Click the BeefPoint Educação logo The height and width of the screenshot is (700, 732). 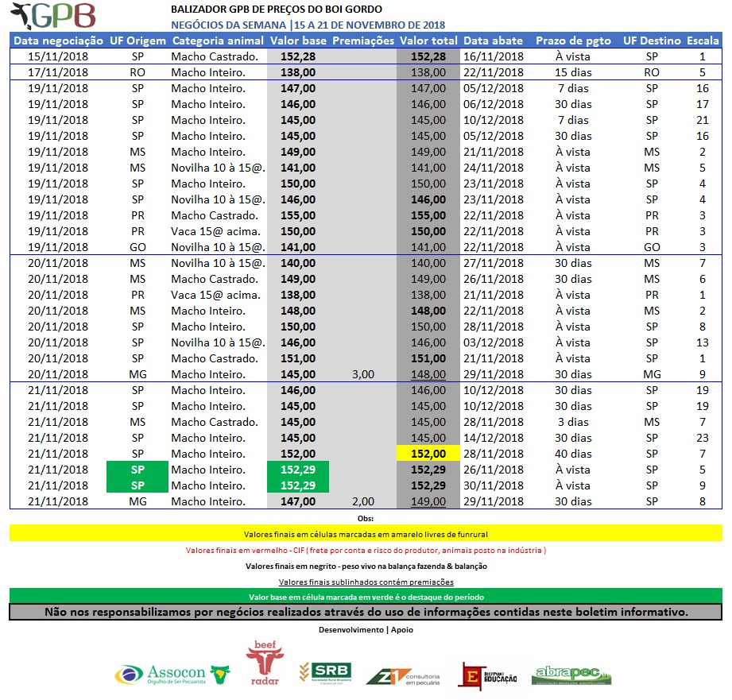pyautogui.click(x=490, y=675)
